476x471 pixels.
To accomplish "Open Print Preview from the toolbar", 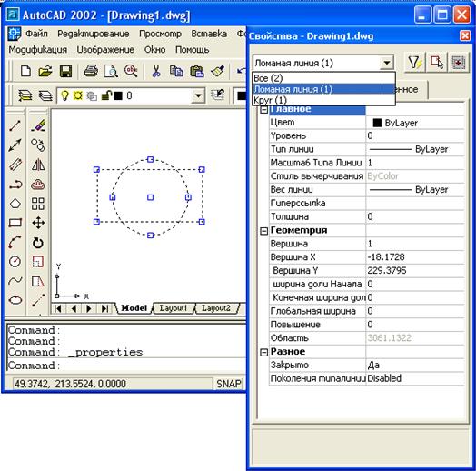I will tap(111, 72).
